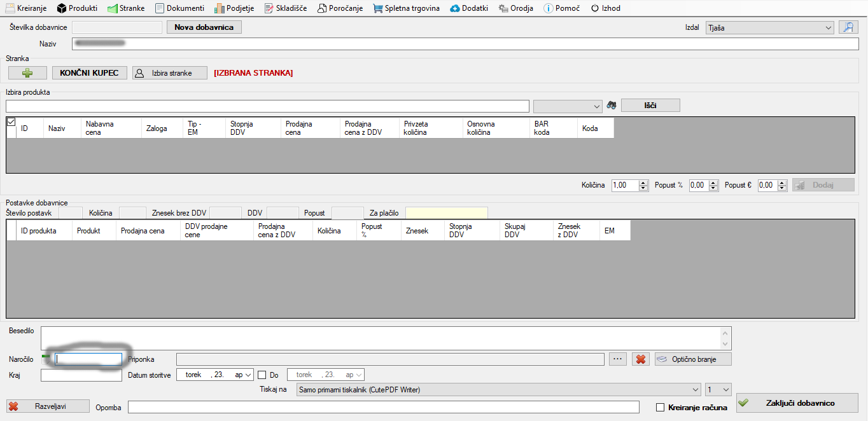Click the green plus add customer button

coord(27,73)
